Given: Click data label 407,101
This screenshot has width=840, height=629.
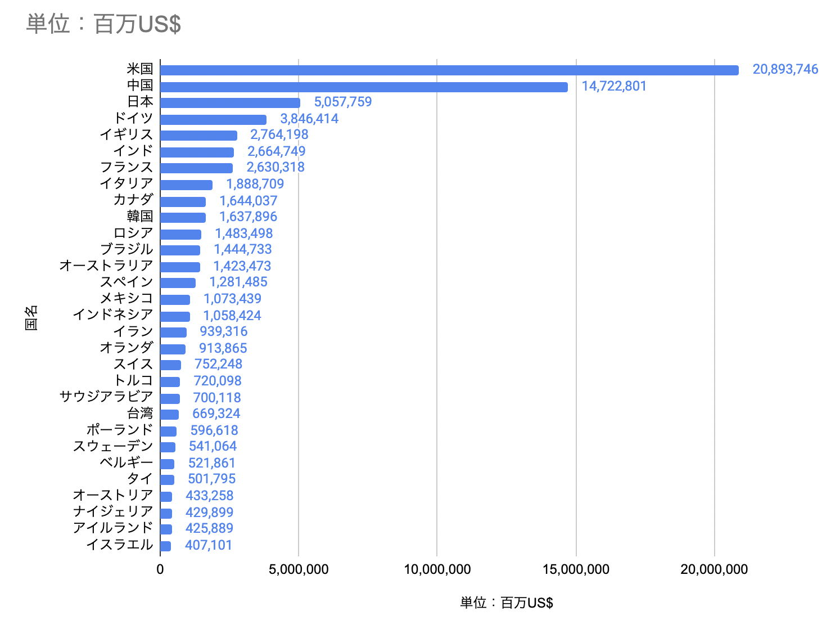Looking at the screenshot, I should [x=208, y=545].
